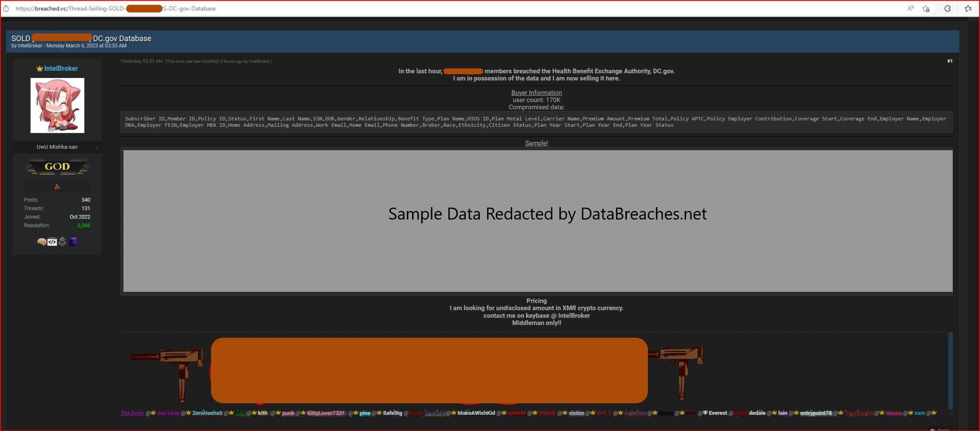Click the breached.vc URL address field
Screen dimensions: 980x431
[x=116, y=9]
